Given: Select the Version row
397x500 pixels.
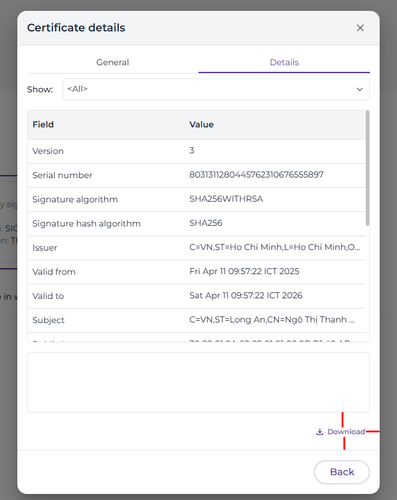Looking at the screenshot, I should (x=197, y=151).
